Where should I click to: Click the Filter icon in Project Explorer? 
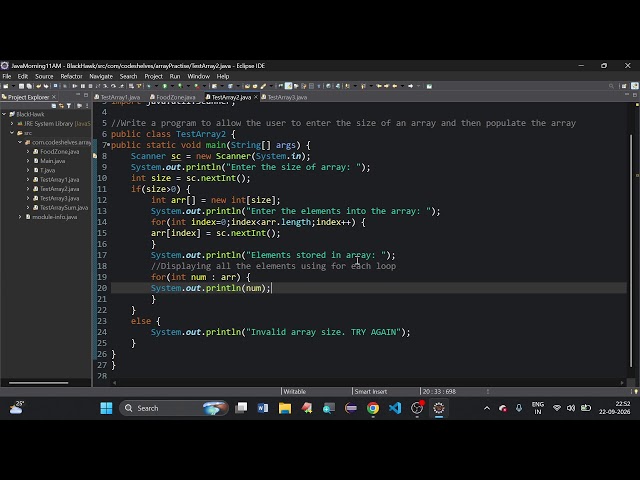(69, 106)
